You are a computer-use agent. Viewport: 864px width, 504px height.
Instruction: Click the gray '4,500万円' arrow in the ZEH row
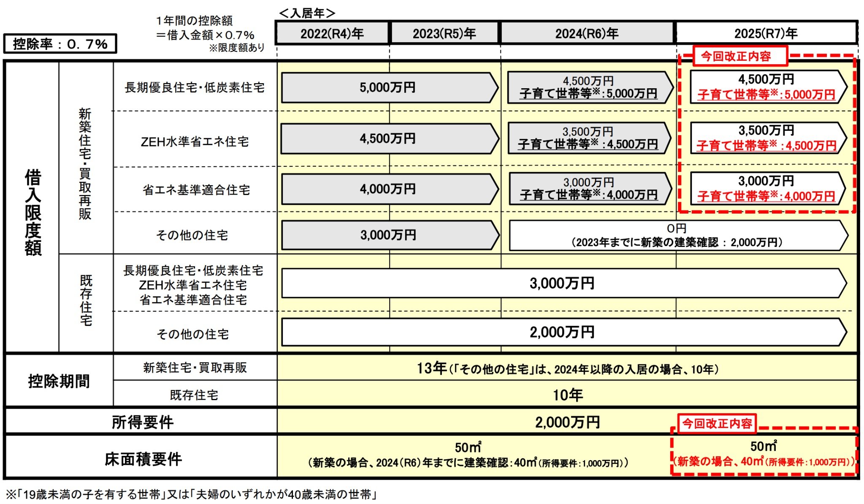pyautogui.click(x=390, y=138)
